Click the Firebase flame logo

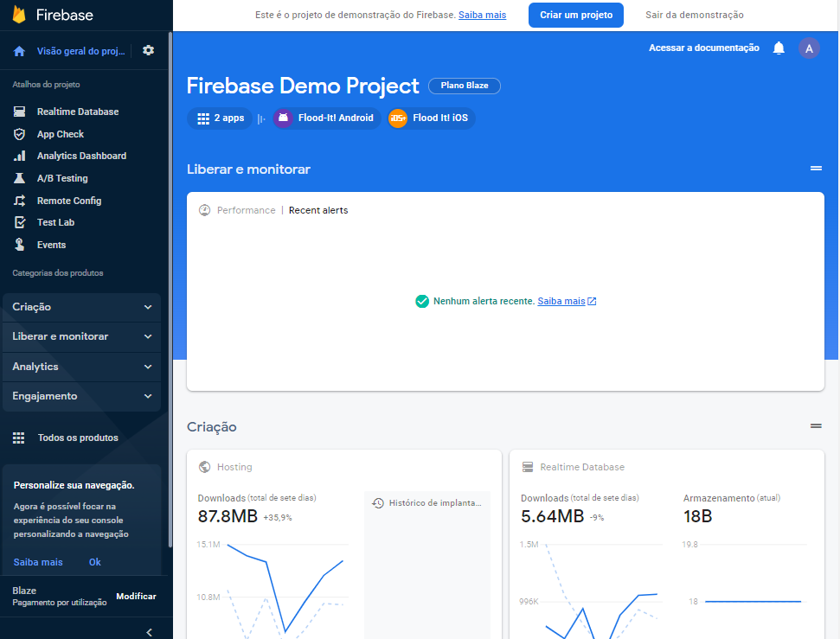pyautogui.click(x=19, y=15)
